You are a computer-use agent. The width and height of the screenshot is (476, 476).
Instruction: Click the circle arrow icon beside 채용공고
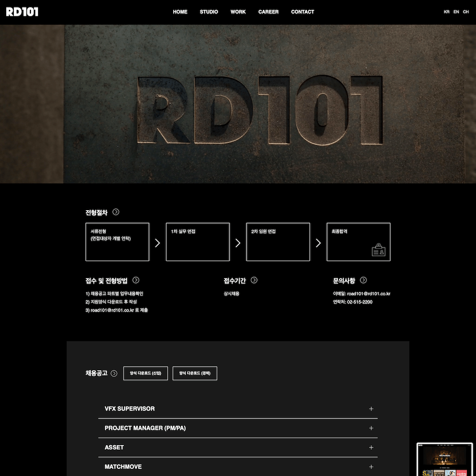(114, 373)
